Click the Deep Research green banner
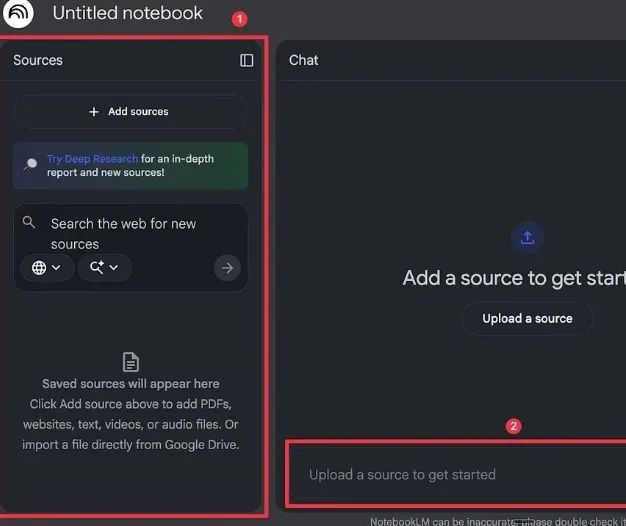Image resolution: width=626 pixels, height=526 pixels. click(131, 166)
